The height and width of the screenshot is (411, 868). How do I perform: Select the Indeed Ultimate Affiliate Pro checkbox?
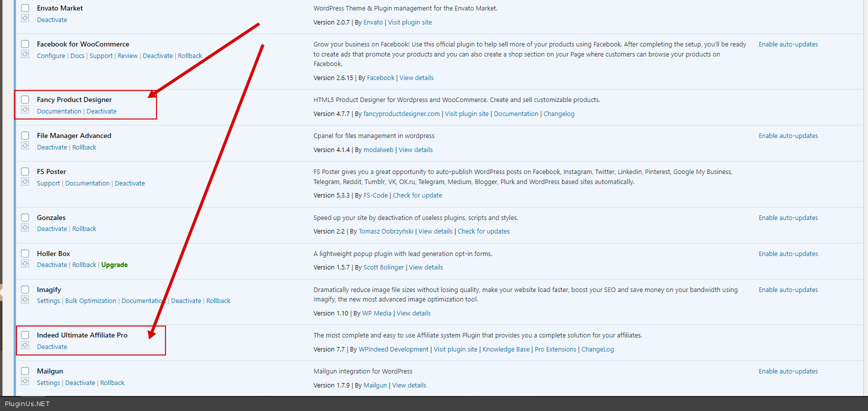[x=25, y=335]
